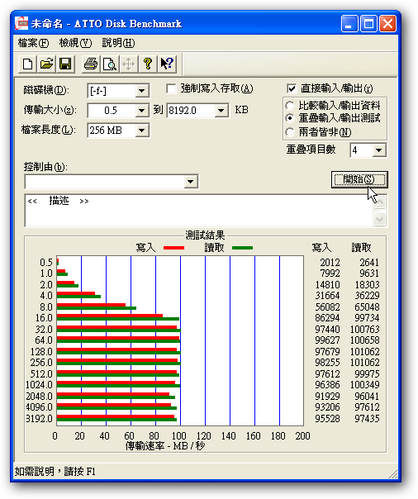Open the 說明(H) menu
418x499 pixels.
point(119,43)
